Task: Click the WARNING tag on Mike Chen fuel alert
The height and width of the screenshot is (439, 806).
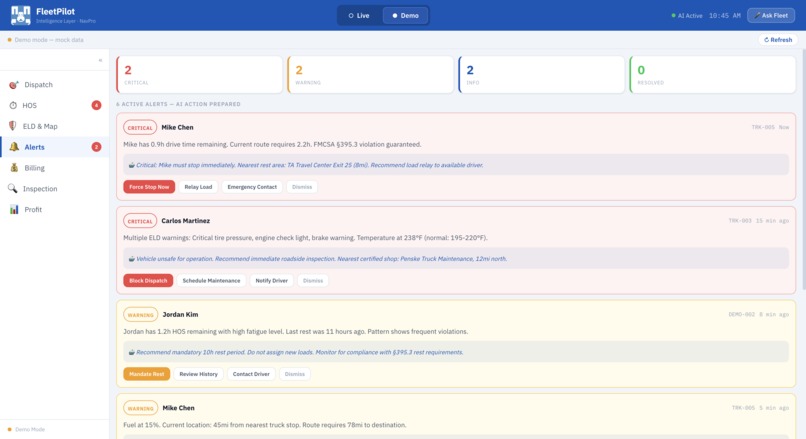Action: (140, 408)
